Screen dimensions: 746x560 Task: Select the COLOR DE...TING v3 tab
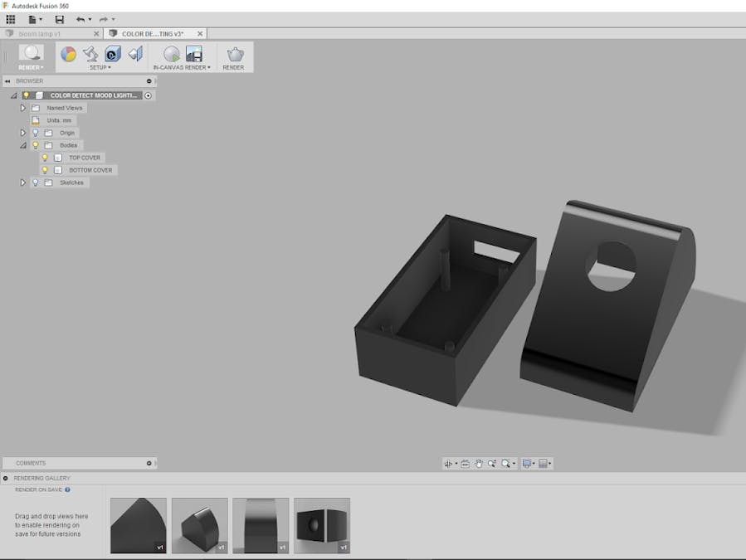[152, 34]
